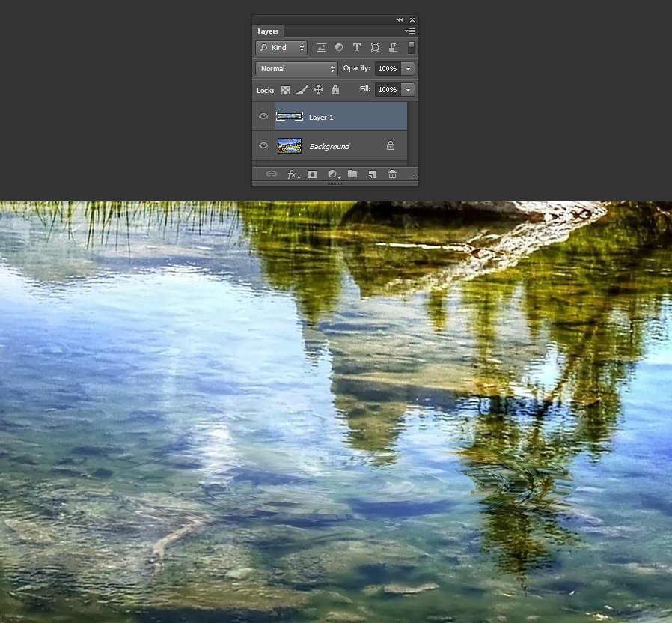Select Layer 1 thumbnail

point(290,116)
